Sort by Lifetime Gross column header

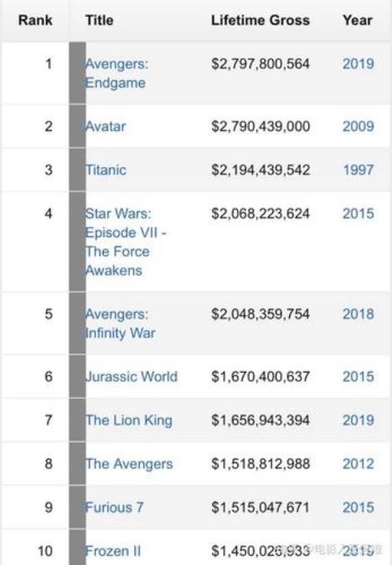tap(260, 20)
